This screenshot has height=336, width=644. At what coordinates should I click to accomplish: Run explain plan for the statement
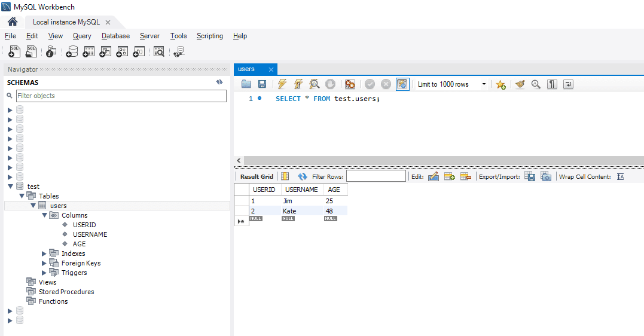point(314,84)
